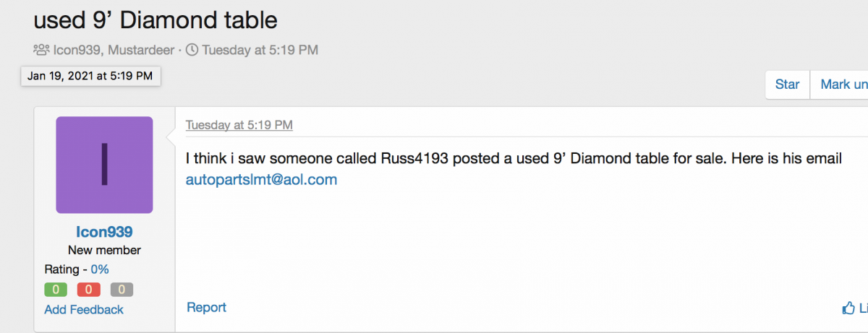Click the green positive feedback count
868x333 pixels.
tap(56, 290)
